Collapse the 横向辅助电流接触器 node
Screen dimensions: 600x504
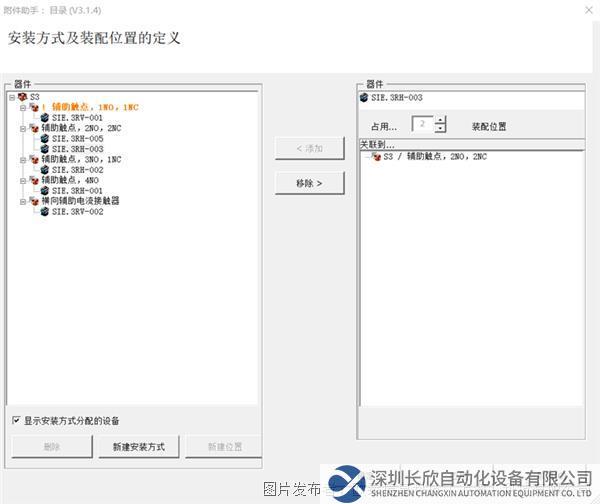click(21, 201)
